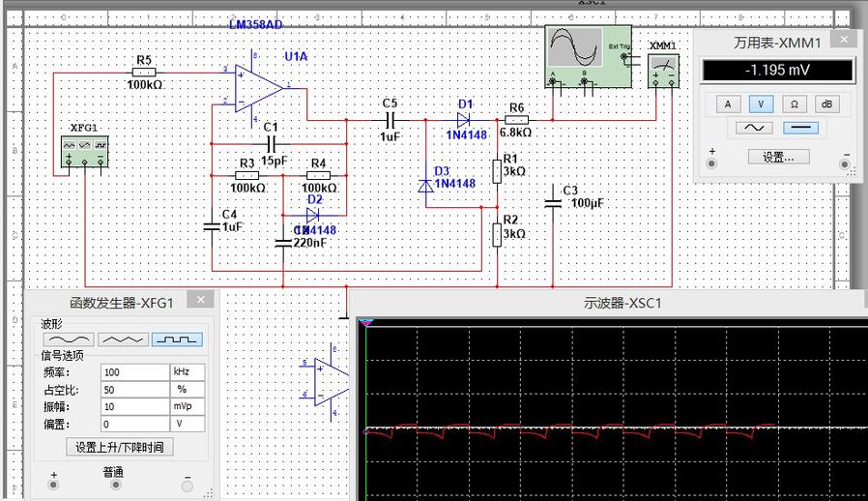
Task: Set multimeter to decibel mode dB
Action: click(x=826, y=103)
